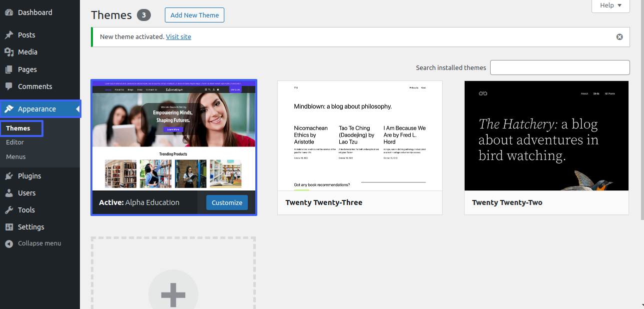644x309 pixels.
Task: Click the 'Twenty Twenty-Three' theme name
Action: pos(324,202)
